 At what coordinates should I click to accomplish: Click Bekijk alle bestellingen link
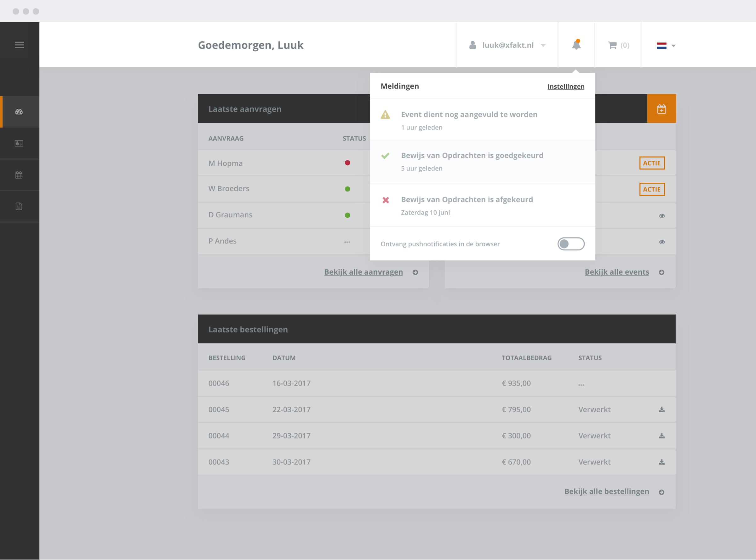[606, 492]
